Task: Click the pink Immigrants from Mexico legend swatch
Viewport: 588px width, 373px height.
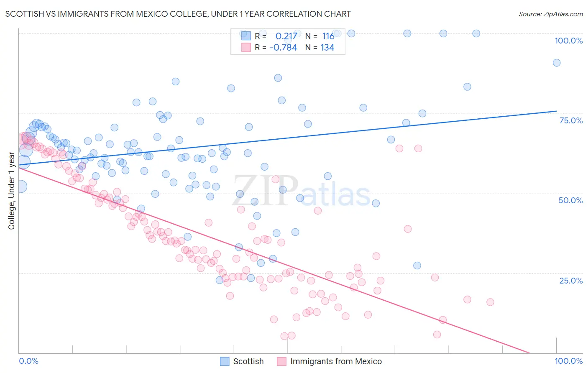Action: pyautogui.click(x=281, y=361)
